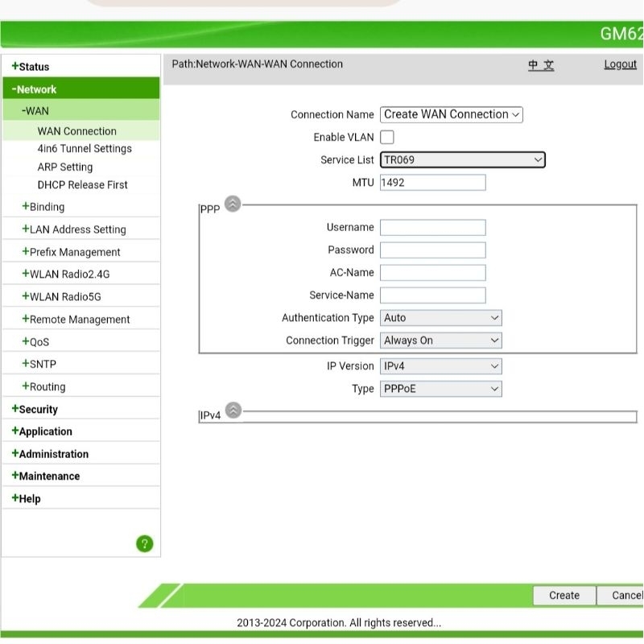Switch language using the 中文 link
The height and width of the screenshot is (644, 644).
click(541, 65)
